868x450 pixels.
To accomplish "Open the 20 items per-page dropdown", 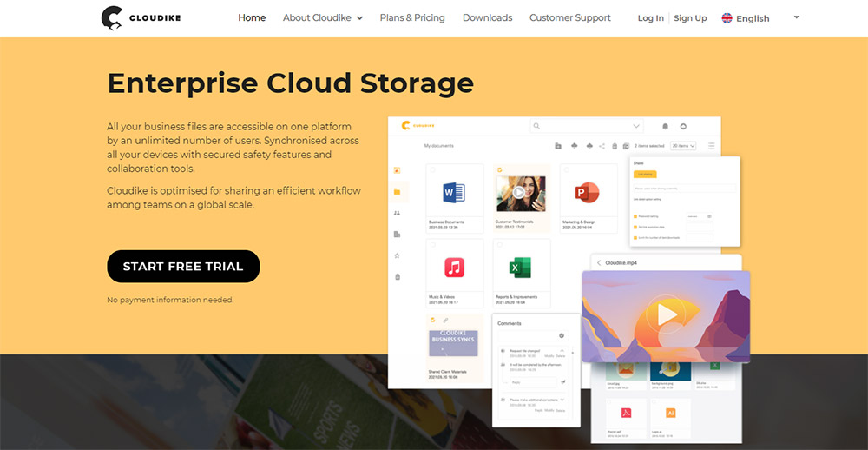I will click(683, 146).
